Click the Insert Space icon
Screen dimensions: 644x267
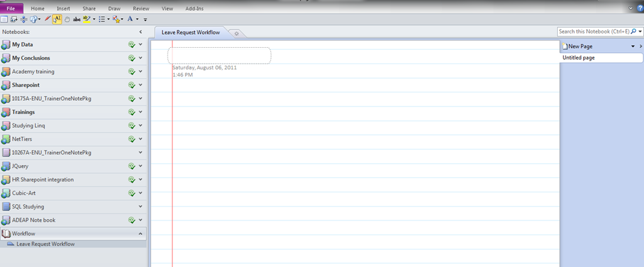pyautogui.click(x=23, y=20)
